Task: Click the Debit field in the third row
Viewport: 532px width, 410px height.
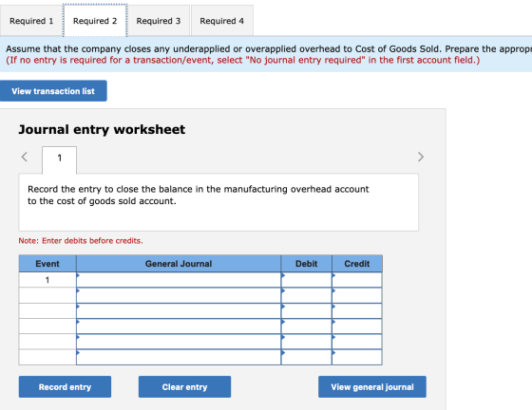Action: [306, 311]
